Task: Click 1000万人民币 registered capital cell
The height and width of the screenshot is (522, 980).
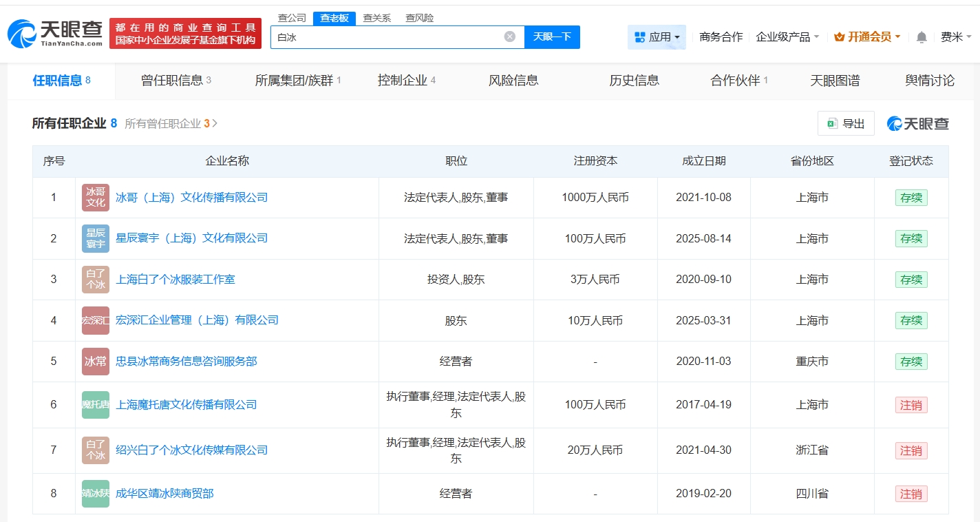Action: 595,198
